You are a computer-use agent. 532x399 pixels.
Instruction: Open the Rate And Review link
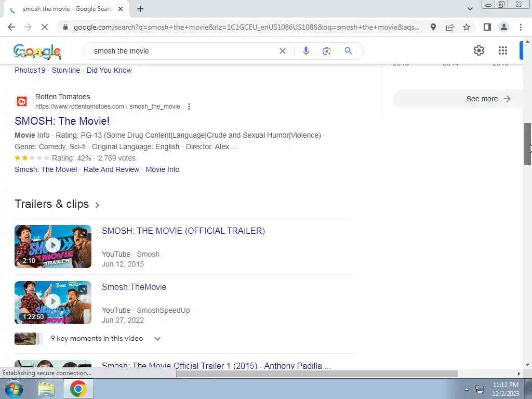pyautogui.click(x=111, y=169)
